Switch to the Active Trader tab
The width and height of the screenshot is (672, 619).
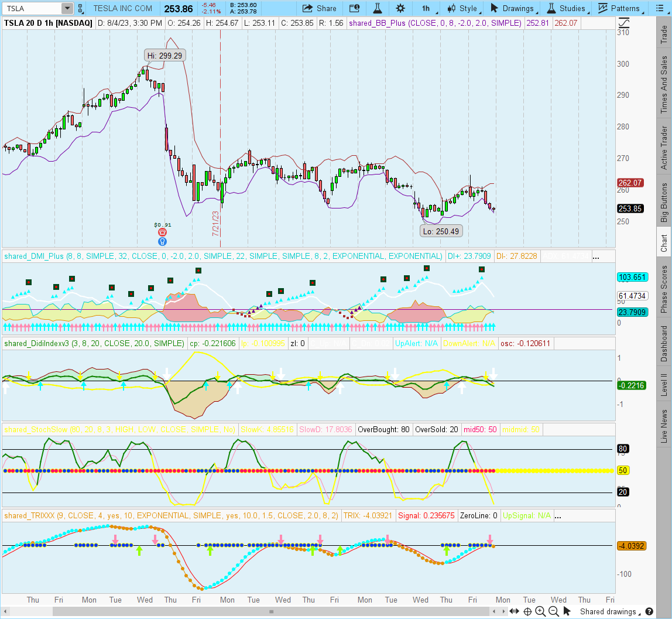(664, 148)
